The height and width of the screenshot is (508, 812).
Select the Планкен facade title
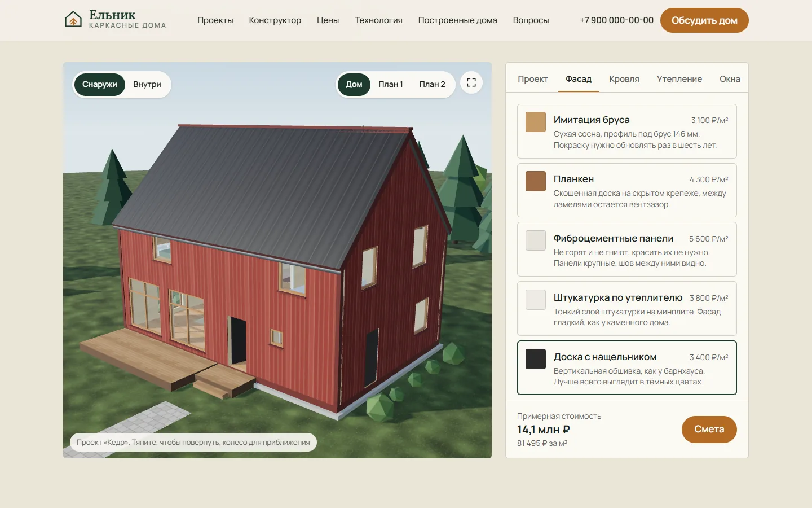pos(573,179)
